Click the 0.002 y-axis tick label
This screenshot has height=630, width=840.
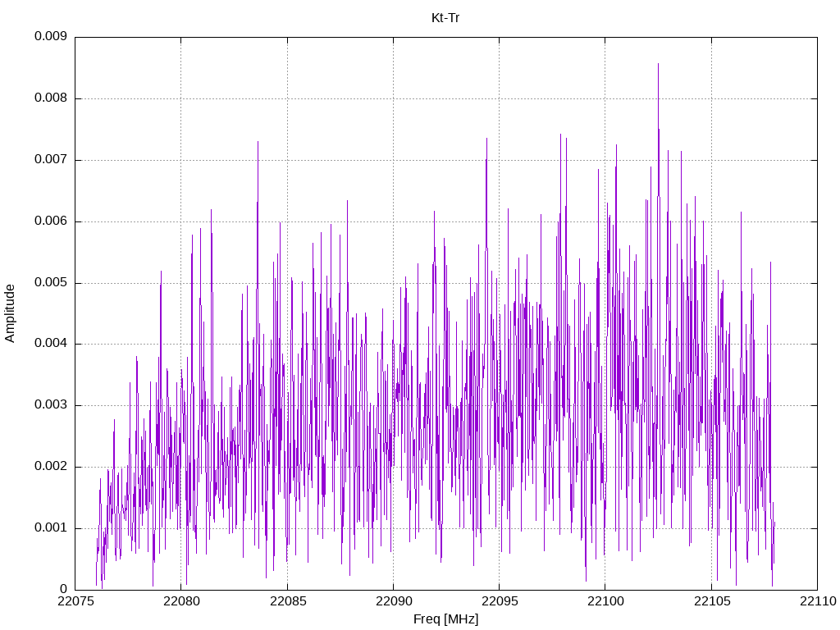click(51, 467)
